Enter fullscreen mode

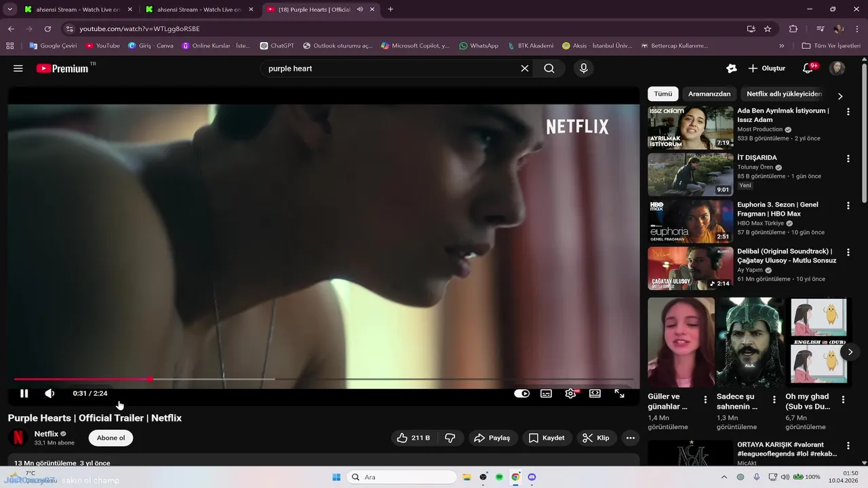coord(619,393)
